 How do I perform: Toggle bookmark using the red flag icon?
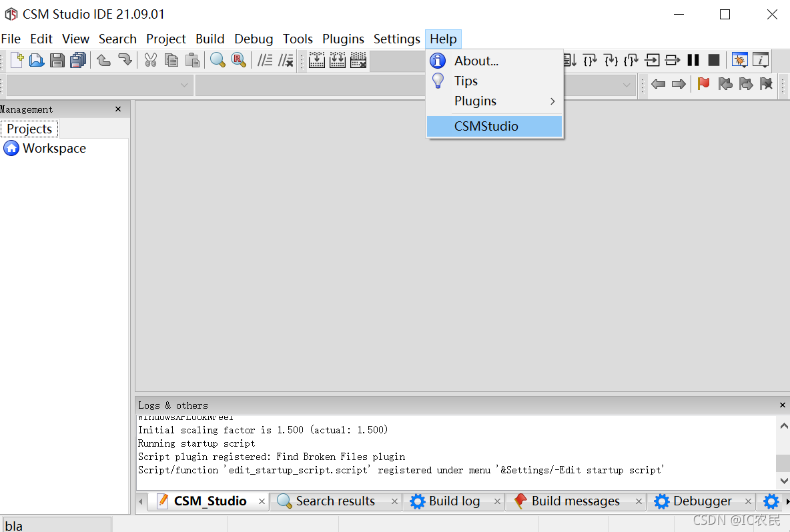tap(703, 84)
